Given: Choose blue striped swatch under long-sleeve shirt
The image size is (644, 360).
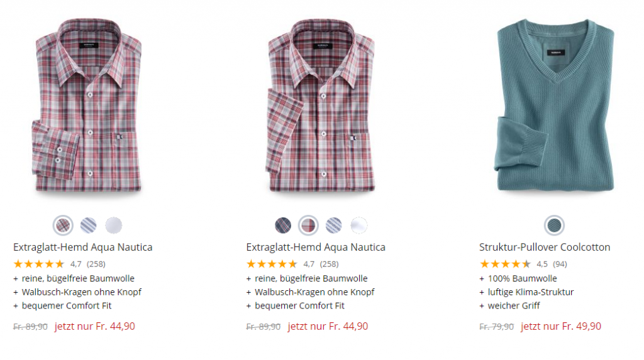Looking at the screenshot, I should [88, 224].
